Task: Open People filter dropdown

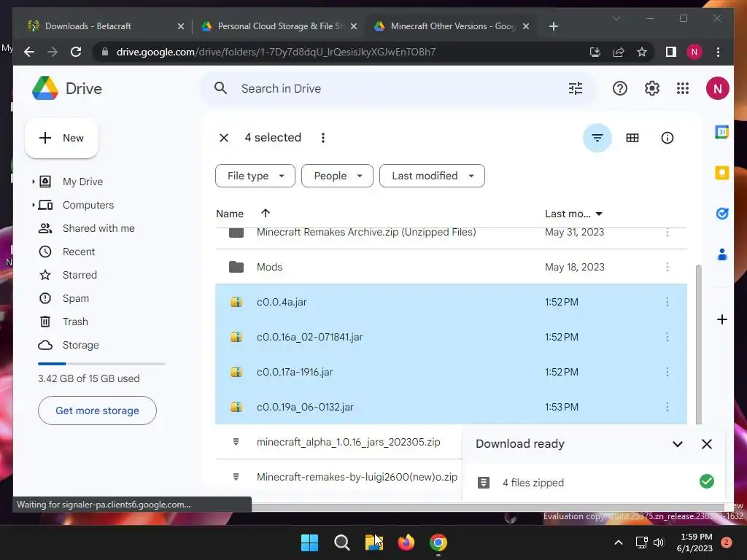Action: (x=337, y=176)
